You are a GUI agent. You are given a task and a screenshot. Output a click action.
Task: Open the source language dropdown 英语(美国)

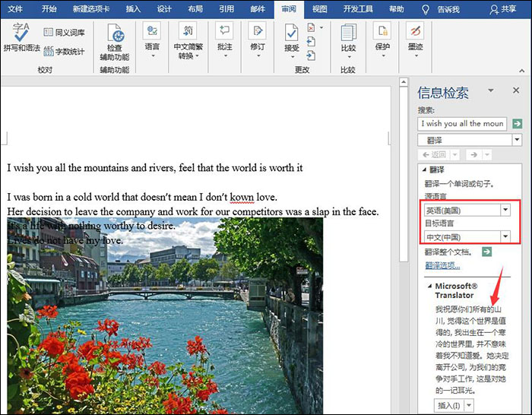(505, 210)
